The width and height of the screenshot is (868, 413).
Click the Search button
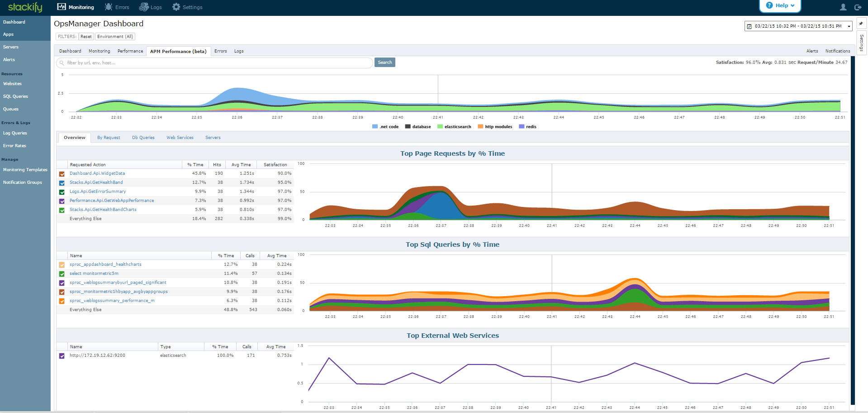point(385,62)
